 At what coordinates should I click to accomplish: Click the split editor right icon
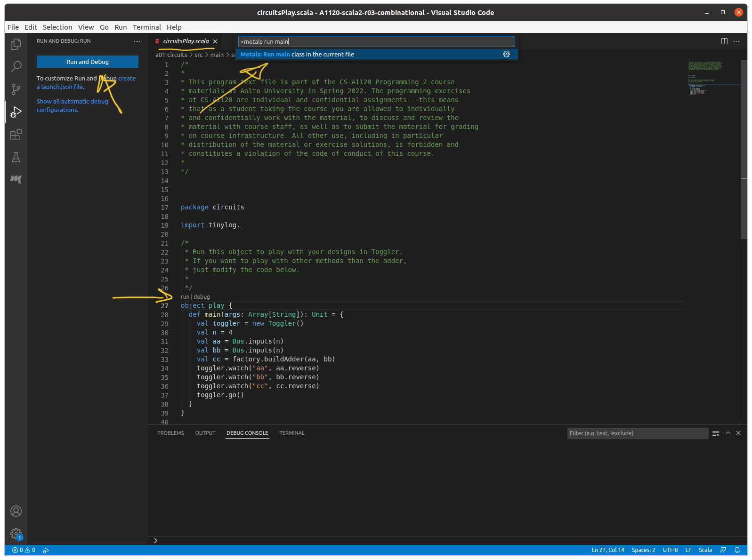click(724, 41)
